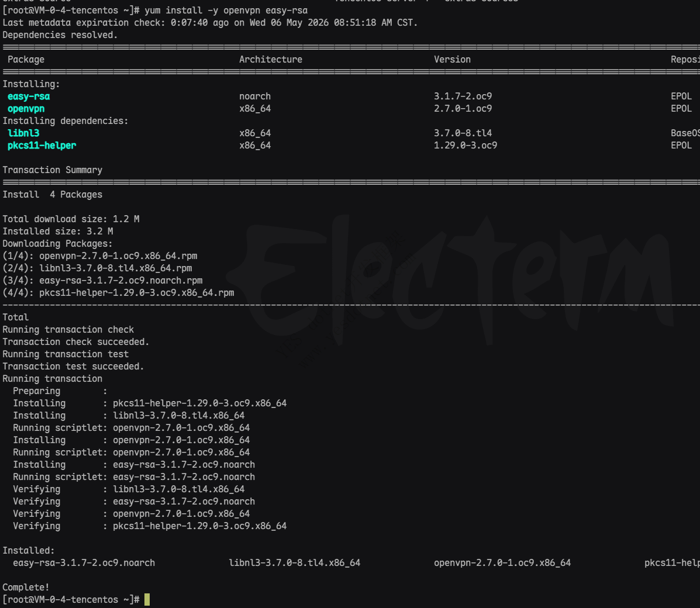Click x86_64 in the green openvpn row
Viewport: 700px width, 608px height.
click(x=255, y=109)
